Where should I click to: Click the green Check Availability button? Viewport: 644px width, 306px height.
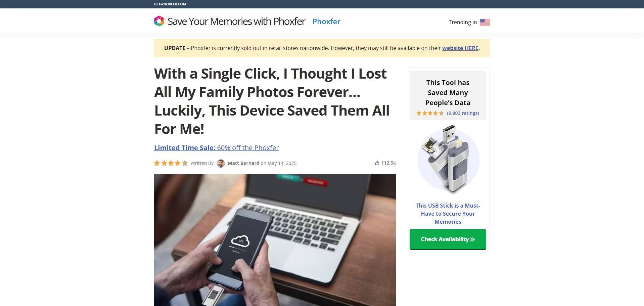(x=448, y=239)
